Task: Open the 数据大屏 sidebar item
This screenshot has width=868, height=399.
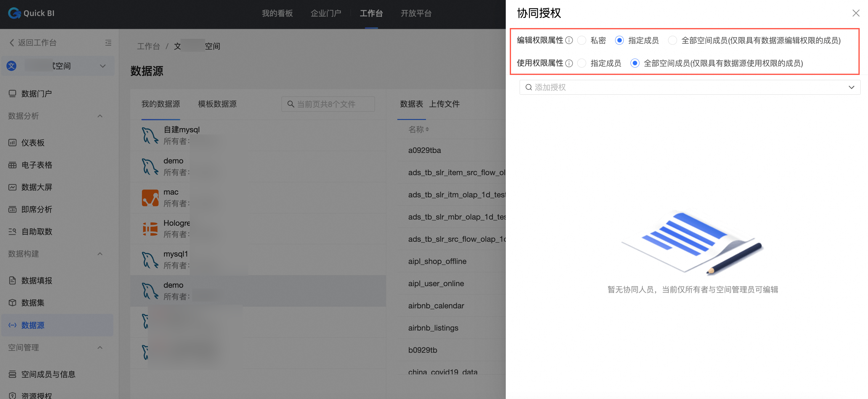Action: point(36,187)
